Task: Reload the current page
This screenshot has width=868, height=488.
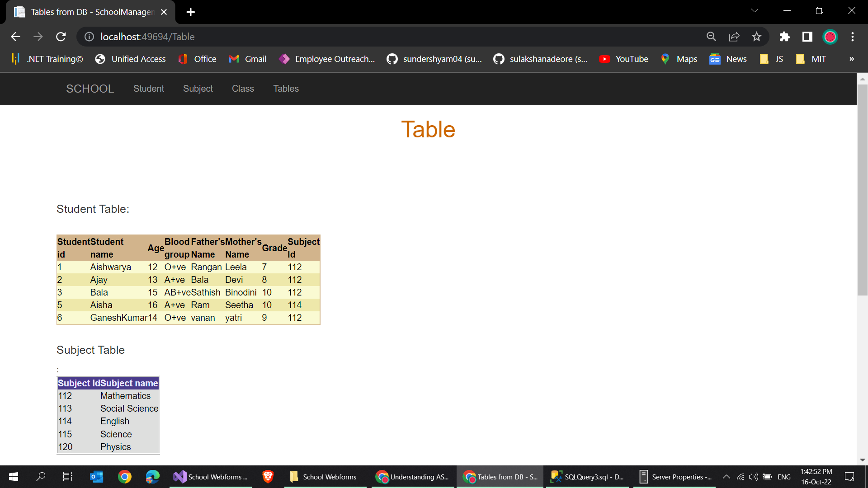Action: (61, 37)
